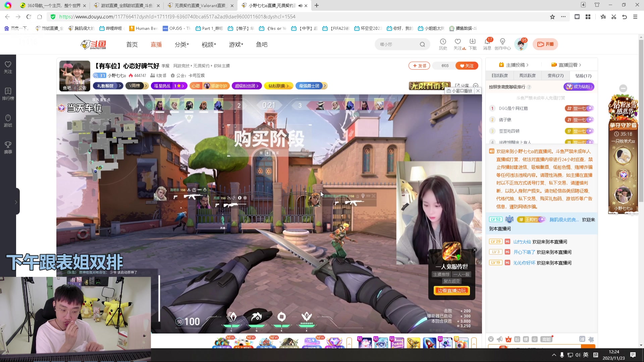644x362 pixels.
Task: Mute the 小野七七o browser tab audio
Action: click(x=300, y=6)
